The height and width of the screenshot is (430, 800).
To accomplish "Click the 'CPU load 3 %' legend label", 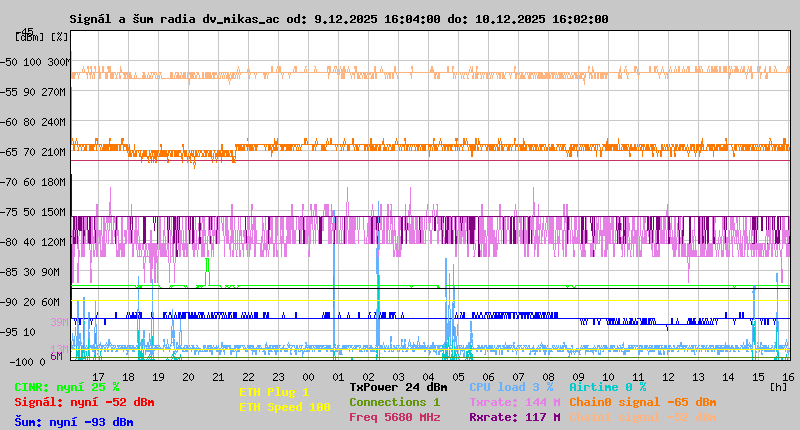I will [511, 387].
